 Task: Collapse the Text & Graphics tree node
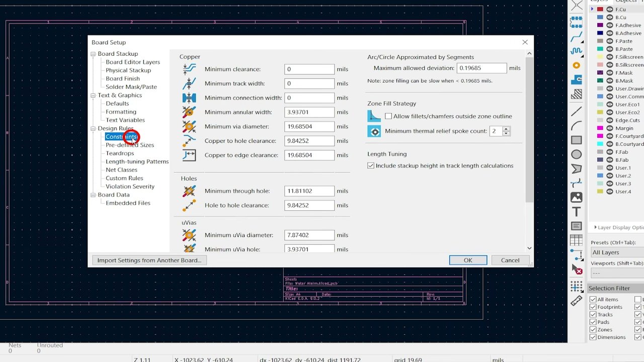click(93, 95)
